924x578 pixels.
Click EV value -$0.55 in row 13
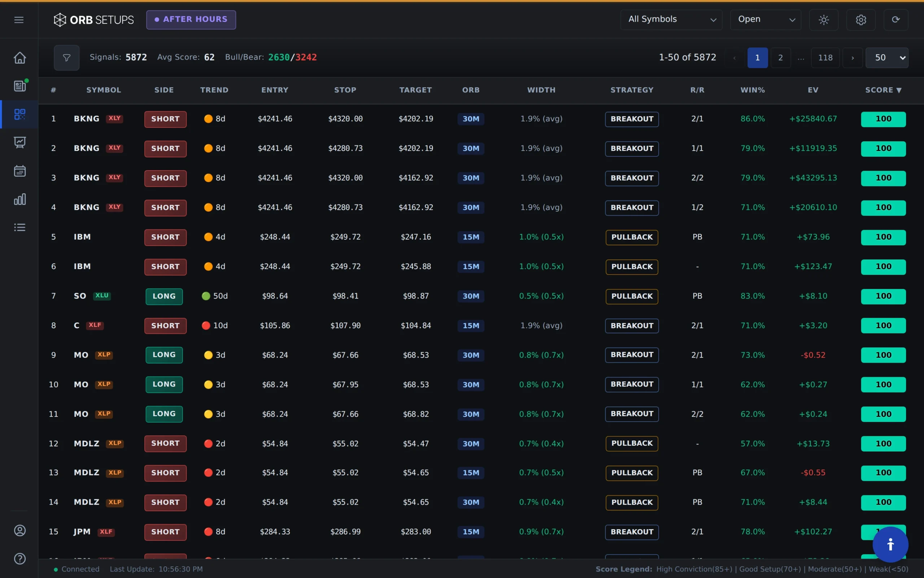(813, 473)
